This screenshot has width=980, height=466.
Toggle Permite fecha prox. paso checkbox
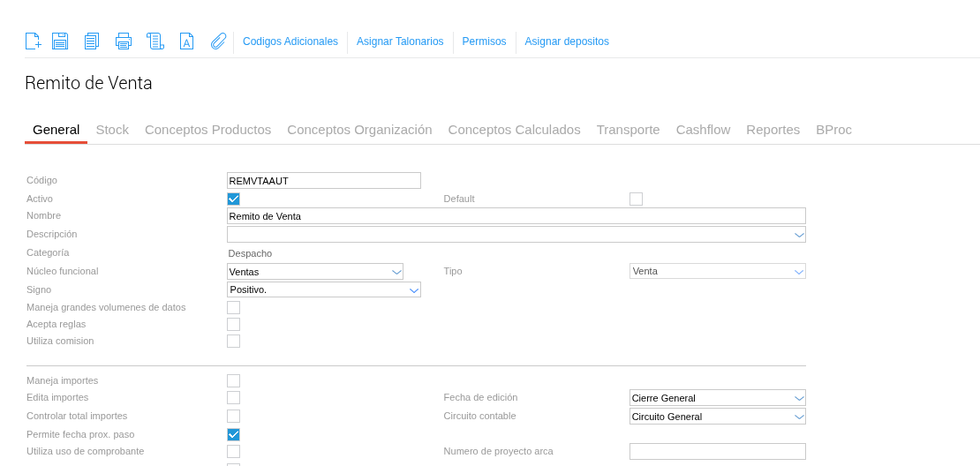click(x=233, y=435)
